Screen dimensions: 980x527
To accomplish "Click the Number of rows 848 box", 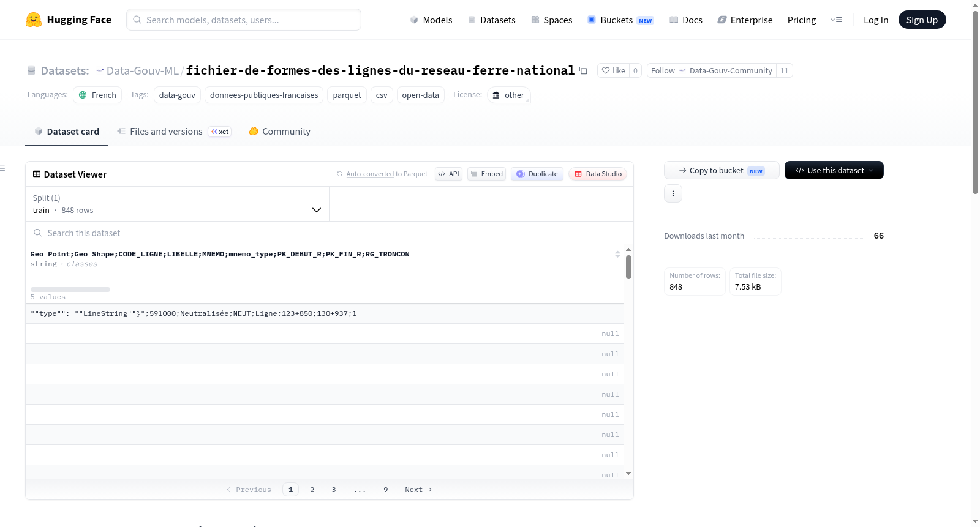I will (x=695, y=282).
